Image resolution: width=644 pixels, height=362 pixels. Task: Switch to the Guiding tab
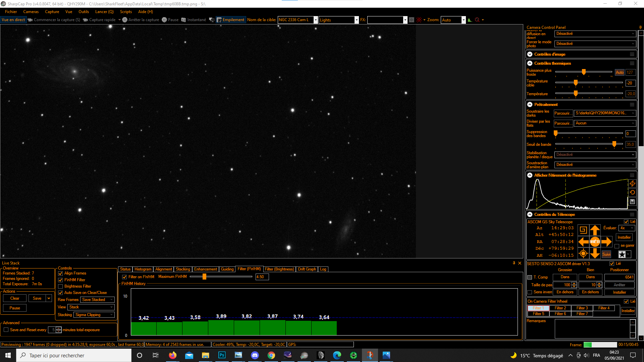227,269
